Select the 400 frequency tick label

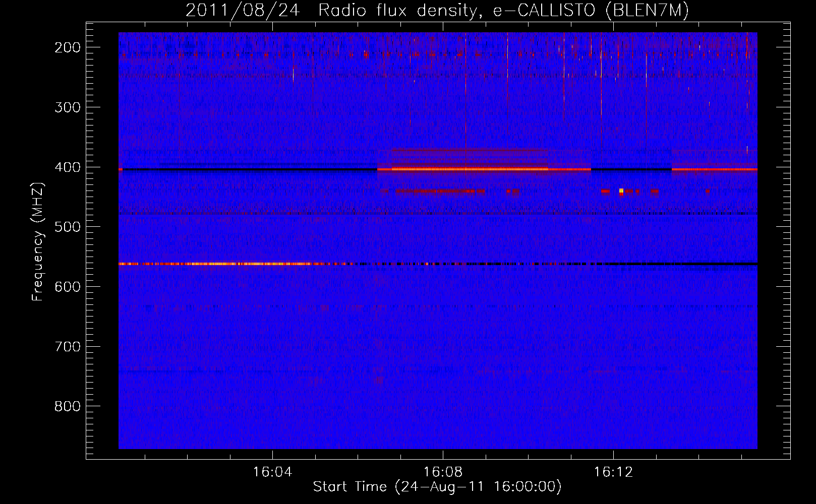coord(68,167)
